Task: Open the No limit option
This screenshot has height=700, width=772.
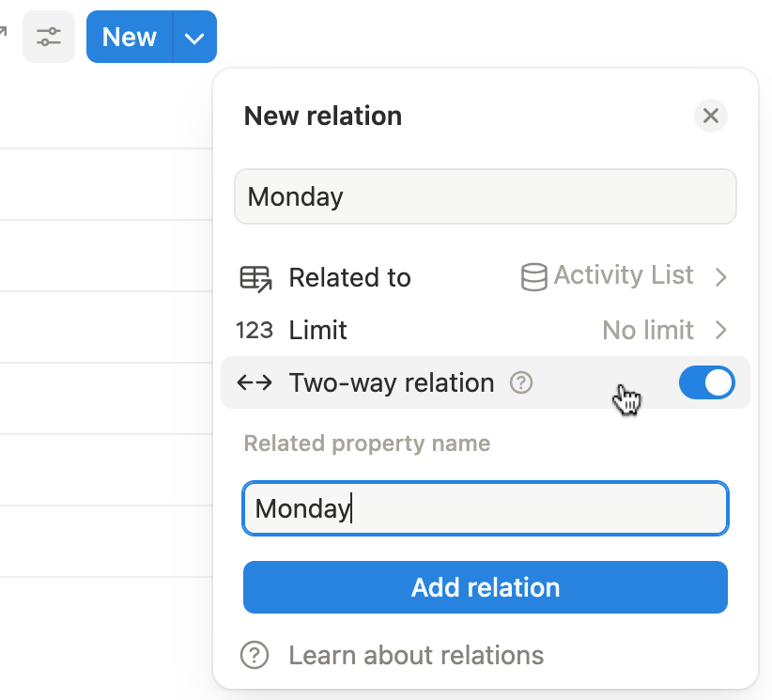Action: (647, 331)
